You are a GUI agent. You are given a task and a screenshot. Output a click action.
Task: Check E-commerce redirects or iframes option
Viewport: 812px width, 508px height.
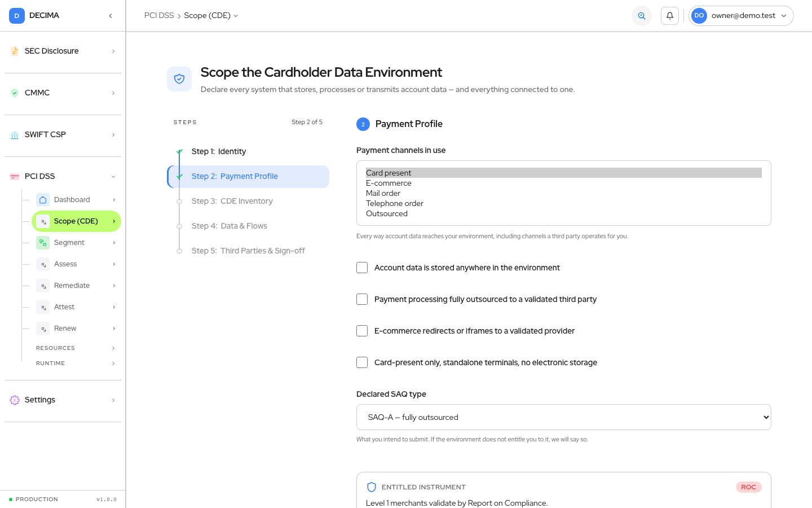[x=362, y=331]
